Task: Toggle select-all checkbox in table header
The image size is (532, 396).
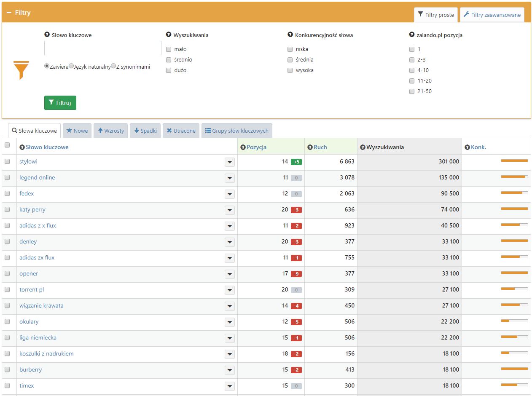Action: click(7, 145)
